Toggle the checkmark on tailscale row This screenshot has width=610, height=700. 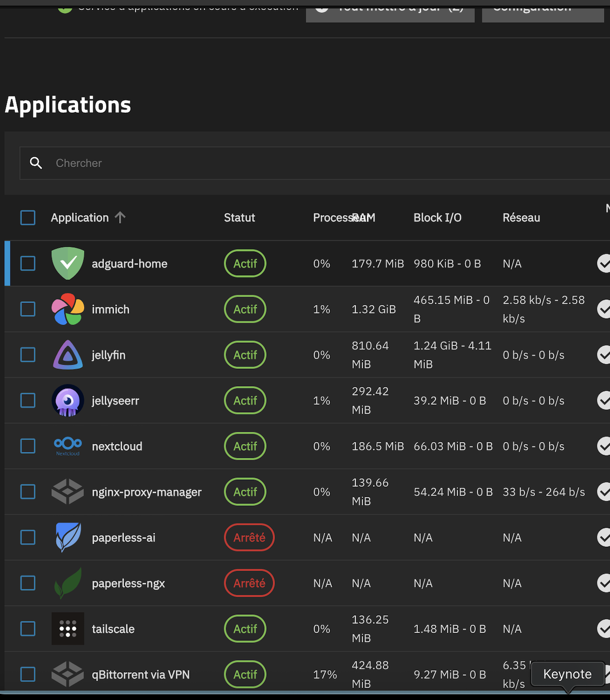pos(605,628)
